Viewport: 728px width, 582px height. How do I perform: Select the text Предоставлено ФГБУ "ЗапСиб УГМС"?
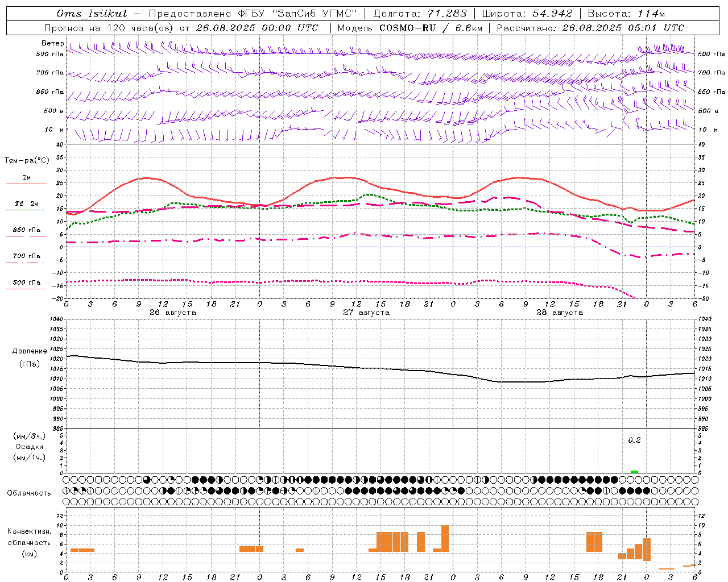pyautogui.click(x=253, y=14)
